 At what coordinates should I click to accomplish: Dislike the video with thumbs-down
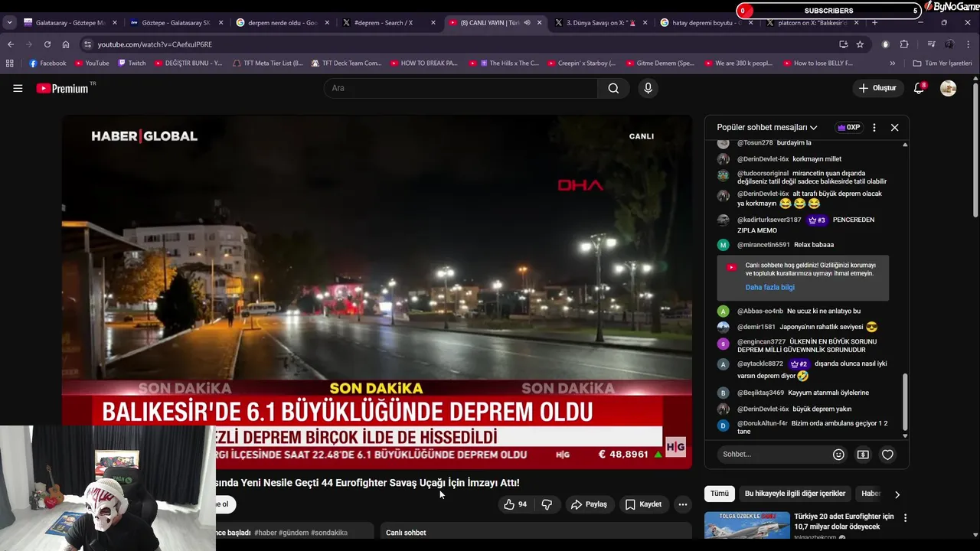547,504
